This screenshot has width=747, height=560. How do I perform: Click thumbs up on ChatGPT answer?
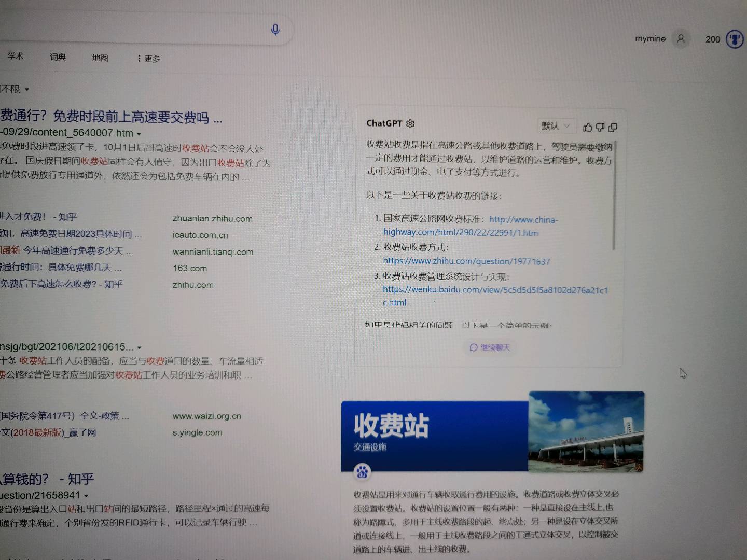587,127
